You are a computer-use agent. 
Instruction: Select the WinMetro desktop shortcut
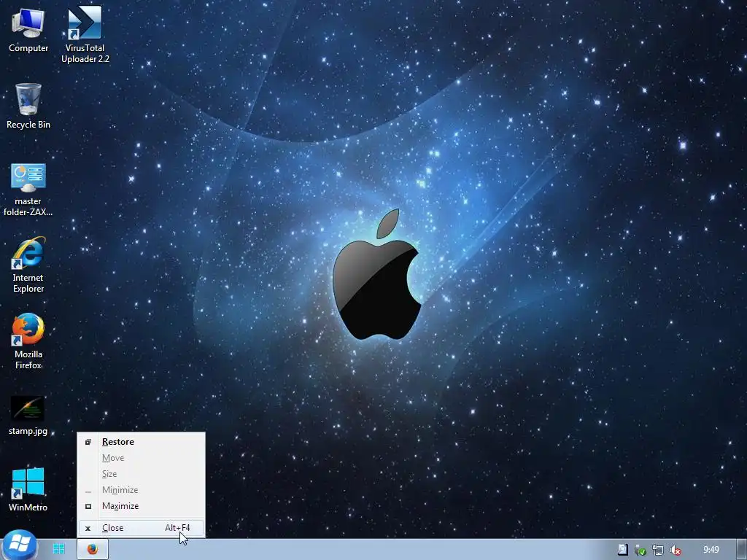[28, 489]
